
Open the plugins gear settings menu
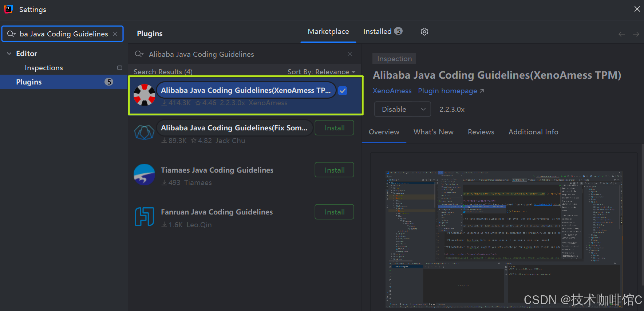[424, 32]
